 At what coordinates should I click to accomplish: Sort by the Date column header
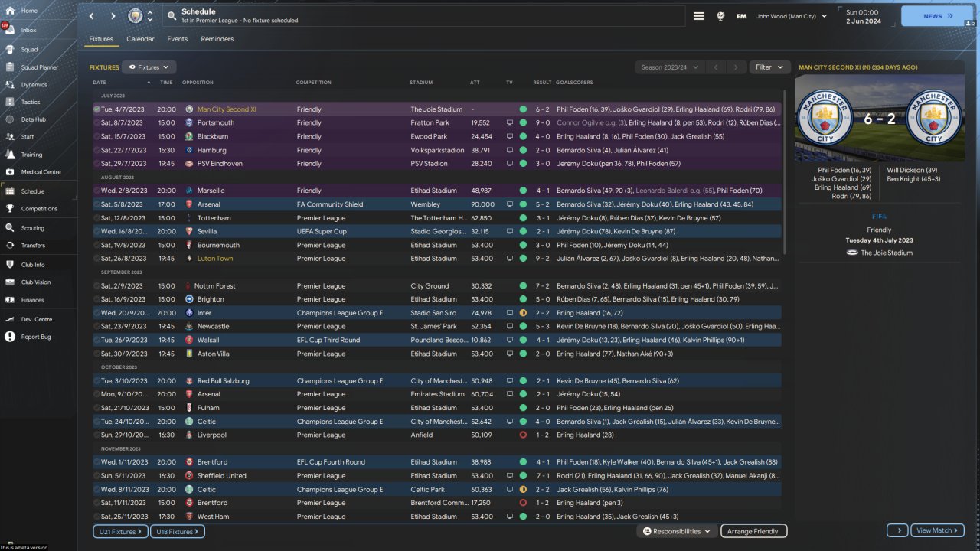[100, 83]
